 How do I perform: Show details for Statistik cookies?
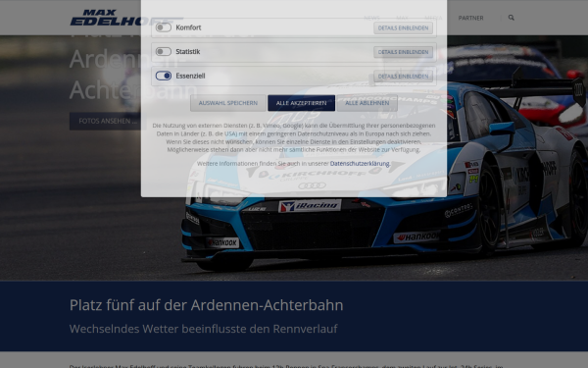(x=403, y=52)
